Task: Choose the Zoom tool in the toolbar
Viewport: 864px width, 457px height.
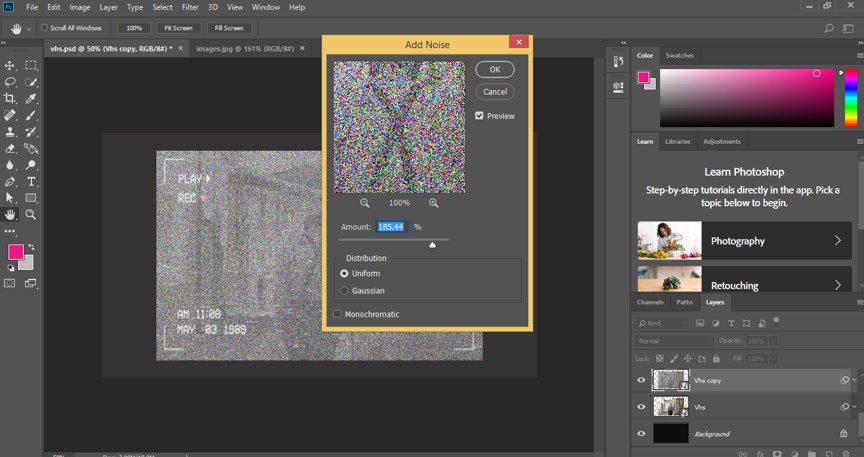Action: pos(31,214)
